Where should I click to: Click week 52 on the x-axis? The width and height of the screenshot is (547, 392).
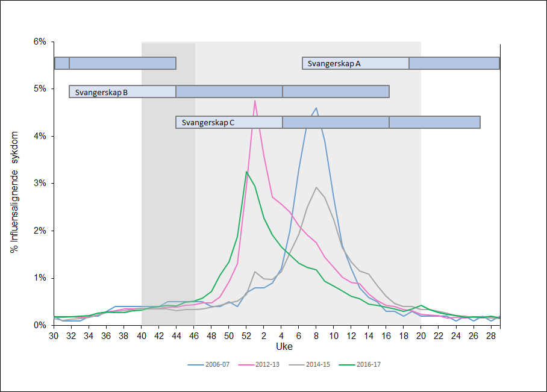(246, 335)
